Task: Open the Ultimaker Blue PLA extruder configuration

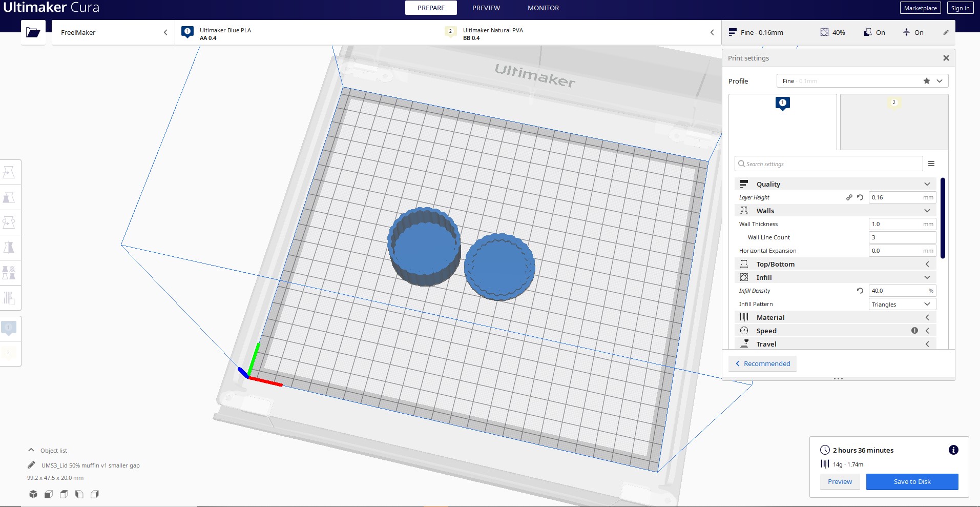Action: tap(306, 33)
